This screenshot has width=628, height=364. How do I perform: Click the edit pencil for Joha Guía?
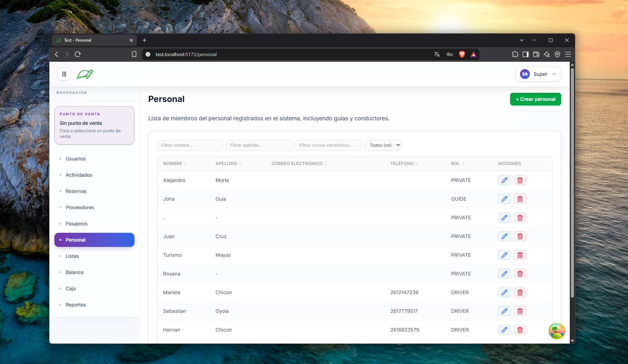[504, 199]
